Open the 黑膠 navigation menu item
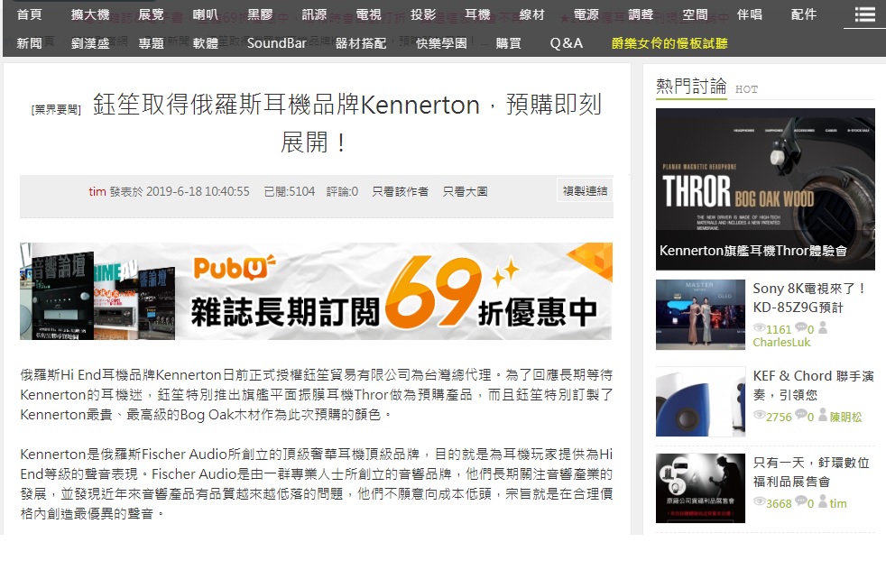 (260, 14)
